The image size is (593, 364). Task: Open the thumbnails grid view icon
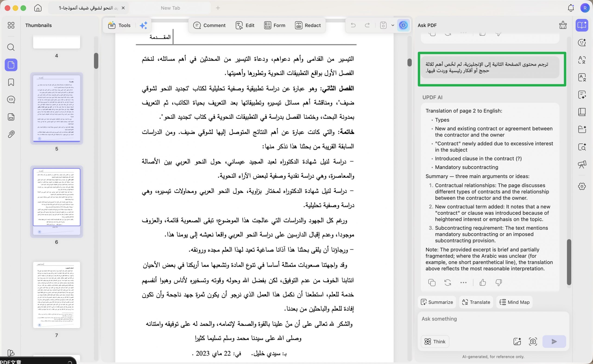pos(11,25)
